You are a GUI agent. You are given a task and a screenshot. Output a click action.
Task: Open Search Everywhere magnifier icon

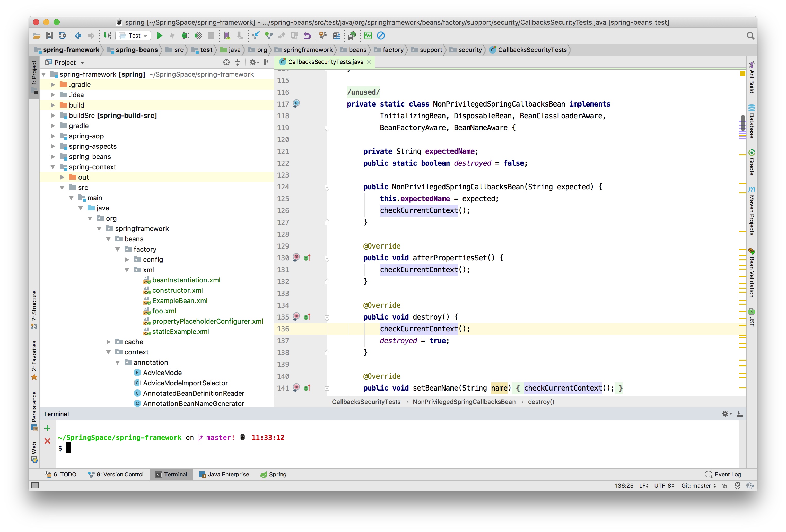[750, 36]
